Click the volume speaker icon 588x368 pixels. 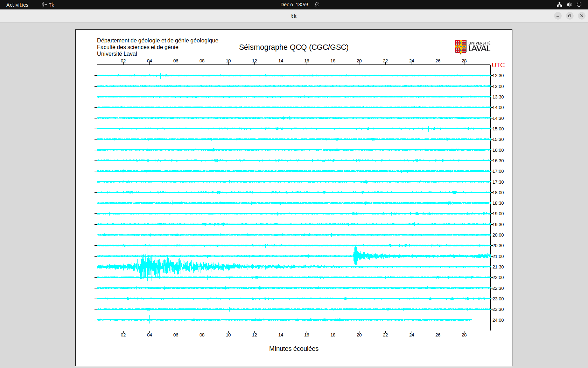click(569, 5)
